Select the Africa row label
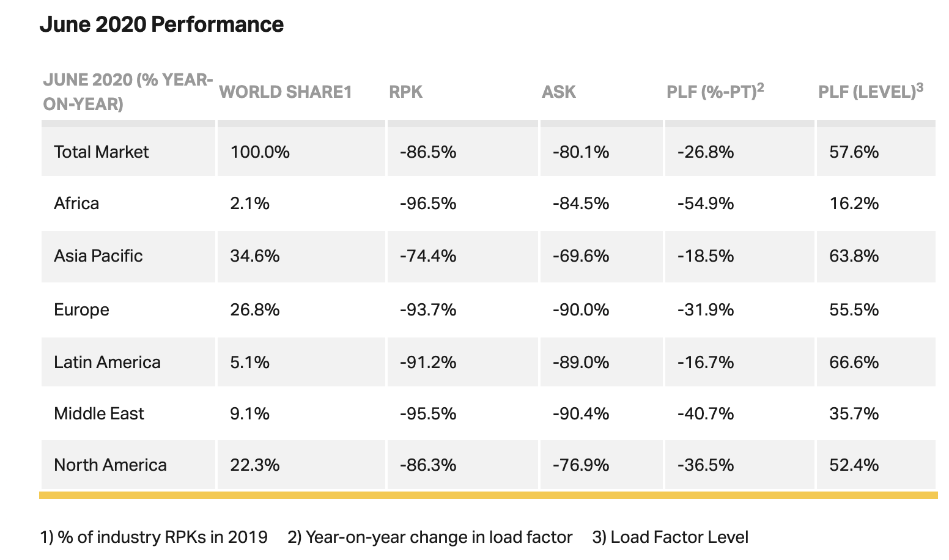This screenshot has width=949, height=560. point(76,203)
